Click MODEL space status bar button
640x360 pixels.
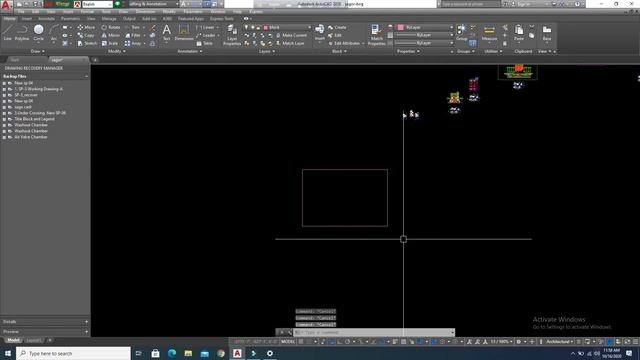coord(288,341)
